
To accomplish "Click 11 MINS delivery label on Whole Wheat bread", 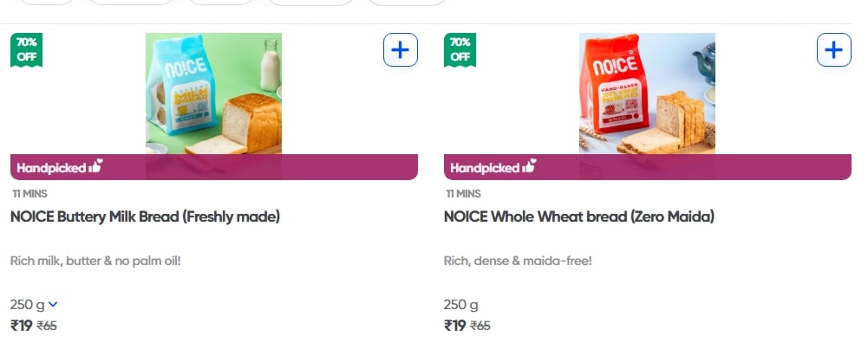I will (x=463, y=194).
